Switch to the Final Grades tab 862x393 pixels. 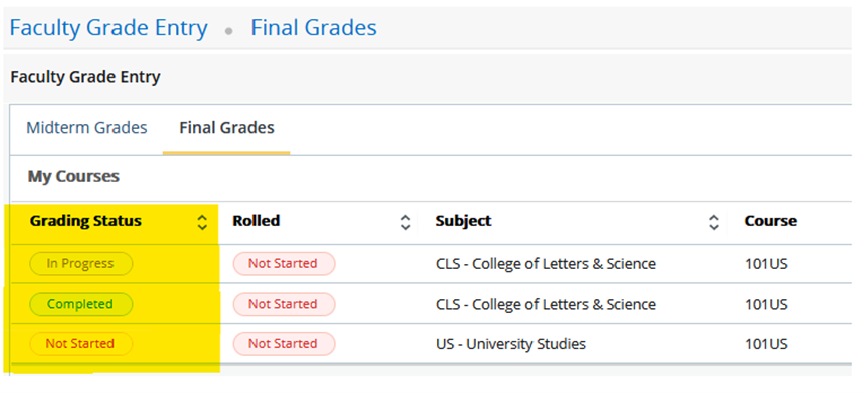[226, 128]
